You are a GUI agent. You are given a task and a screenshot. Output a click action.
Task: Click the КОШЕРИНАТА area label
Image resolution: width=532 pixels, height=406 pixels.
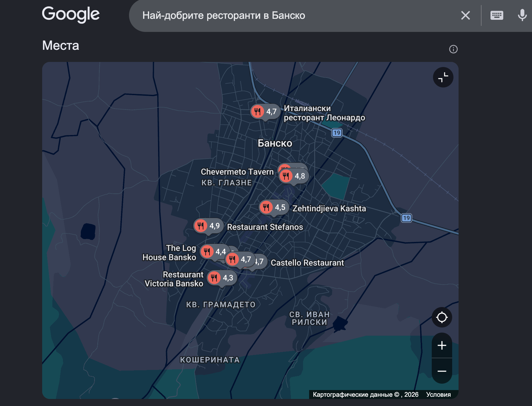click(x=210, y=360)
